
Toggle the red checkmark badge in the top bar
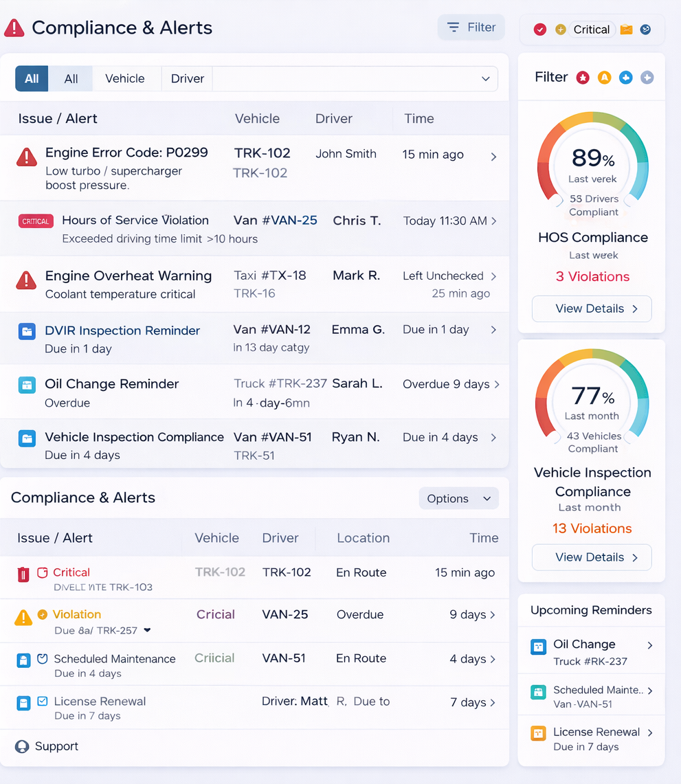coord(540,30)
